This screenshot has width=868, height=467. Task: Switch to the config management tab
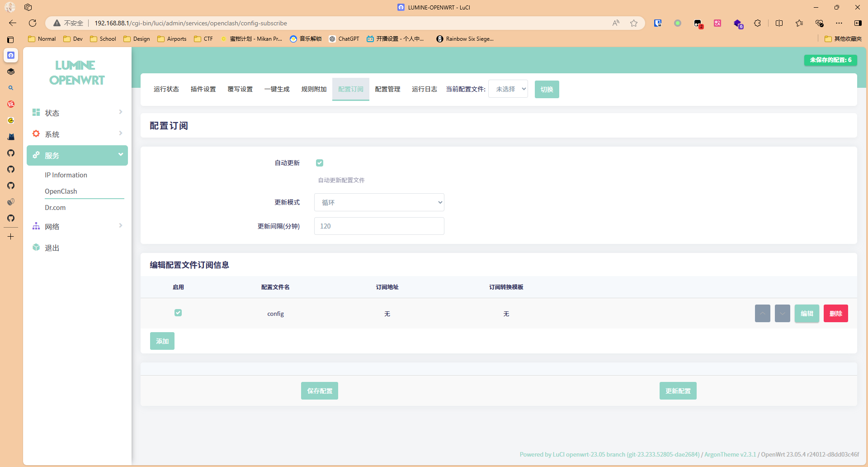pyautogui.click(x=387, y=89)
